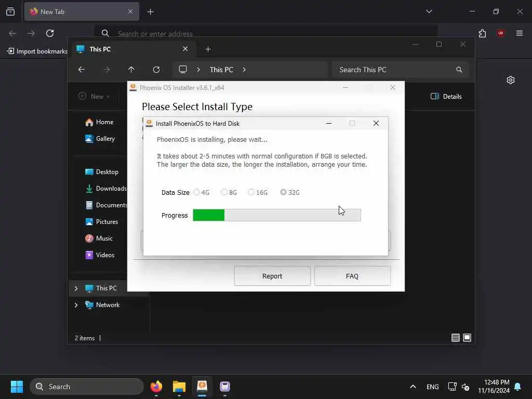Select the 8G data size option
The width and height of the screenshot is (532, 399).
[x=224, y=192]
